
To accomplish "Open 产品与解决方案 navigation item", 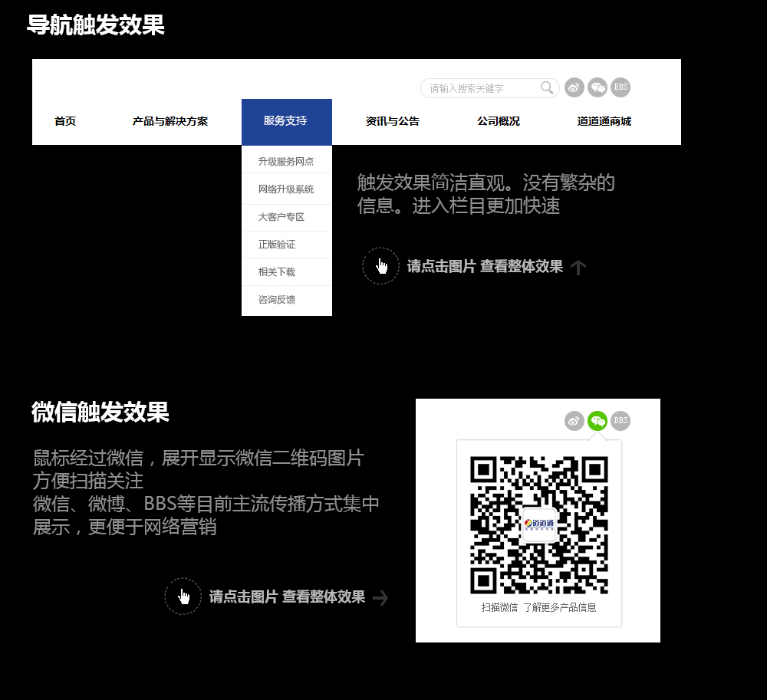I will pos(170,121).
